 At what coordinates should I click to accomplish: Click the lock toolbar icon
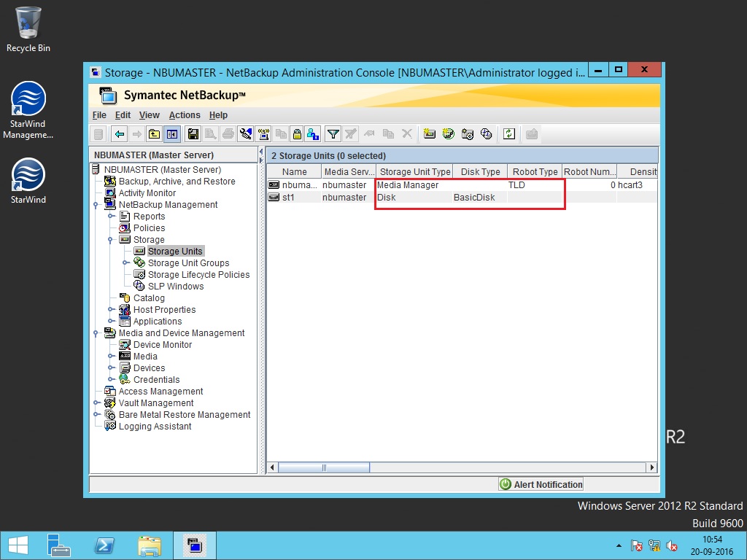pos(297,134)
